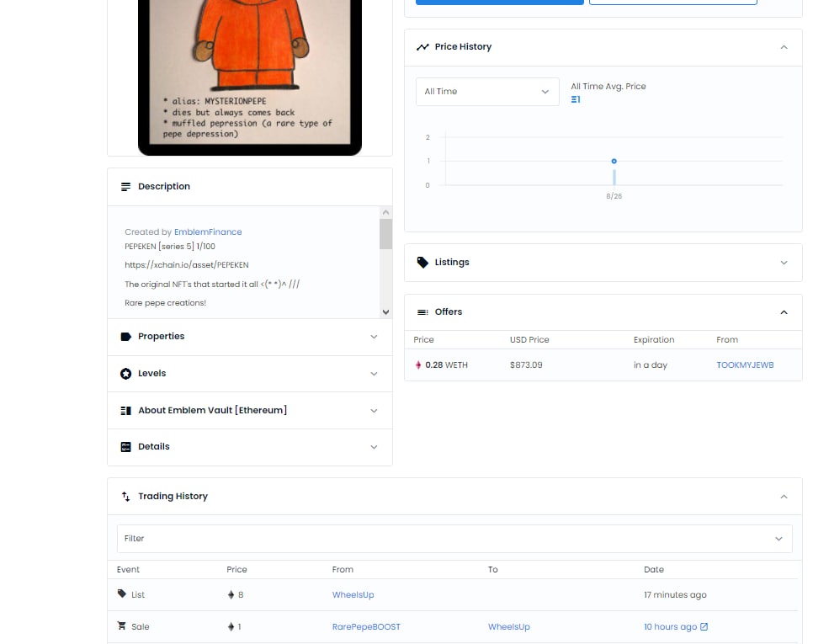Click the Price History chart icon
This screenshot has width=813, height=644.
(x=422, y=47)
